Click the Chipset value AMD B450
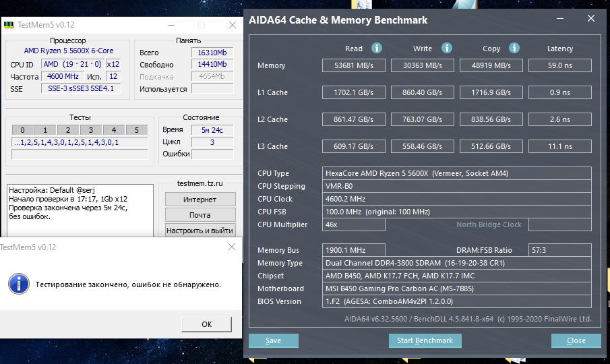The image size is (610, 364). 457,276
